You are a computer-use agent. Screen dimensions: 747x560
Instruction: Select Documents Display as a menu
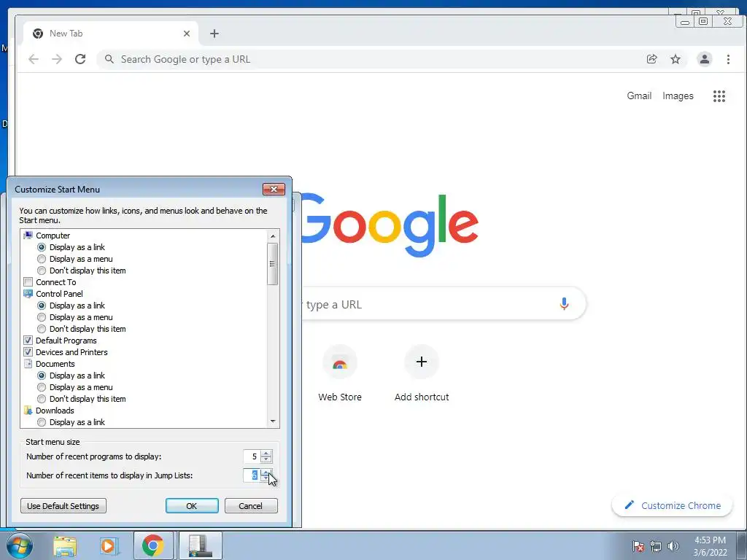(42, 387)
